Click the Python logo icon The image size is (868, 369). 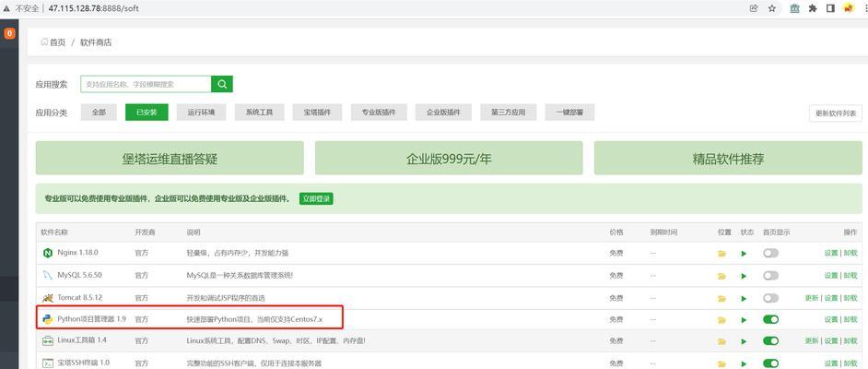pyautogui.click(x=48, y=319)
